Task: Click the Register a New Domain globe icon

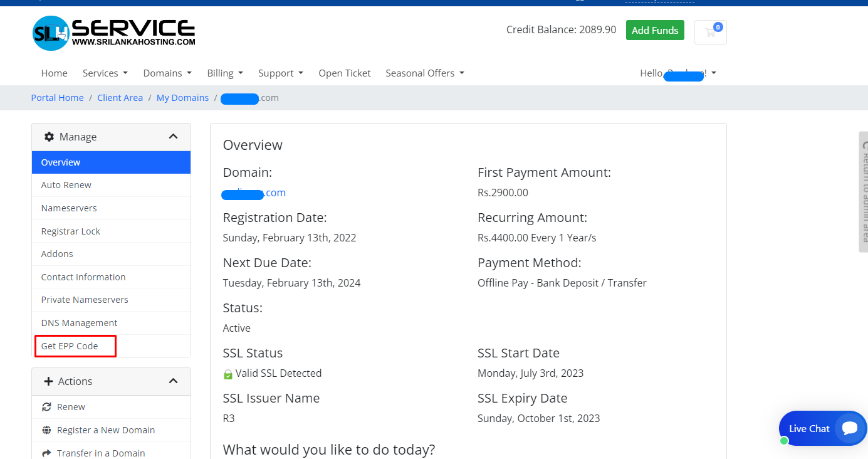Action: [x=46, y=430]
